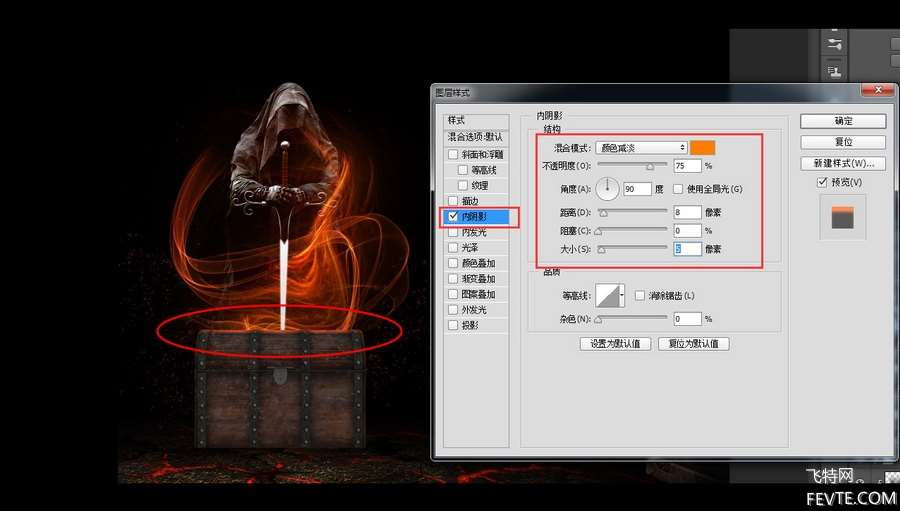Viewport: 900px width, 511px height.
Task: Click the orange shadow color swatch
Action: (703, 148)
